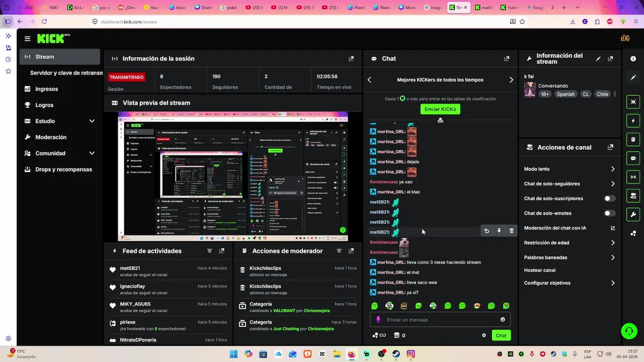Viewport: 644px width, 362px height.
Task: Open Servidor y clave de retransmisión
Action: tap(66, 73)
